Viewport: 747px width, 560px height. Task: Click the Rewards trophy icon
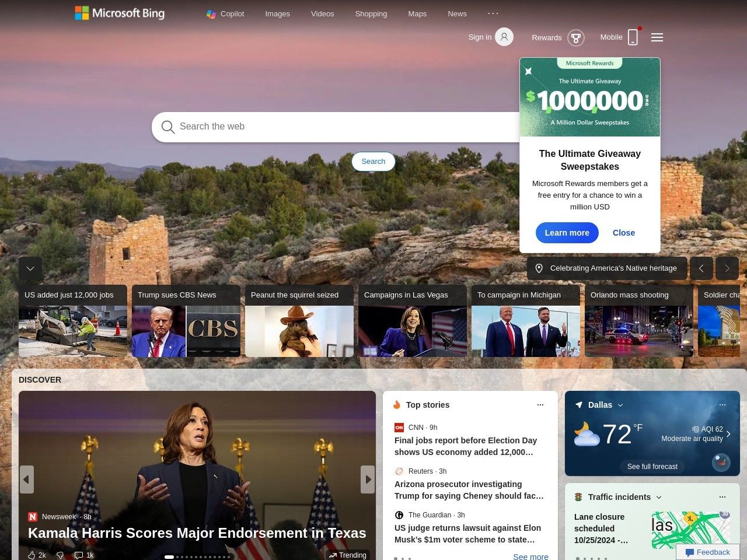click(x=576, y=38)
